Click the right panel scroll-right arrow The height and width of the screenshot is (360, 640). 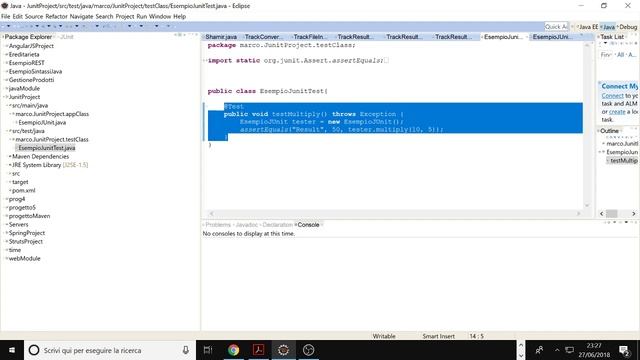(x=633, y=213)
